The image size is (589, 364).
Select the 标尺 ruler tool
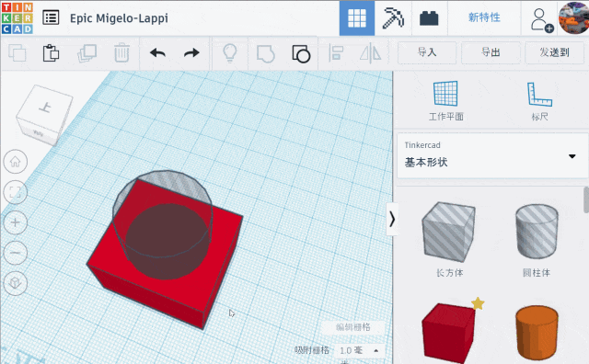(x=540, y=101)
